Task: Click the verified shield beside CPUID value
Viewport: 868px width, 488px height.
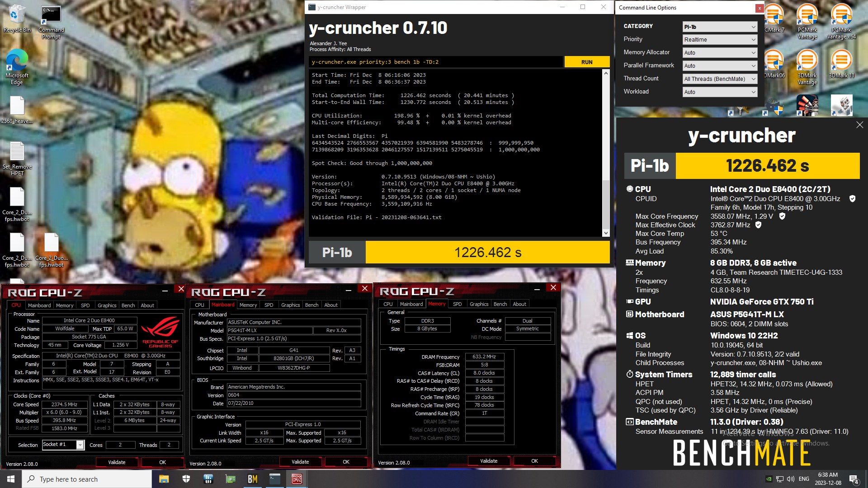Action: [x=852, y=199]
